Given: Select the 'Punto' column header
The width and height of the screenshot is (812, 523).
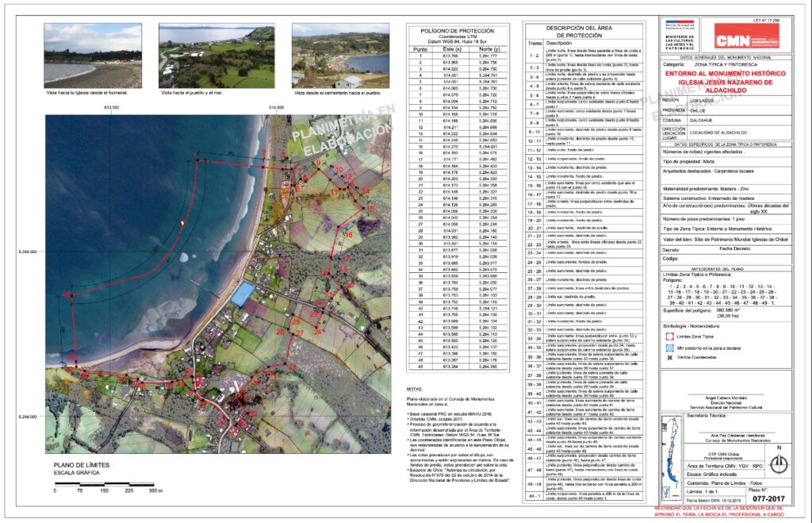Looking at the screenshot, I should coord(420,49).
